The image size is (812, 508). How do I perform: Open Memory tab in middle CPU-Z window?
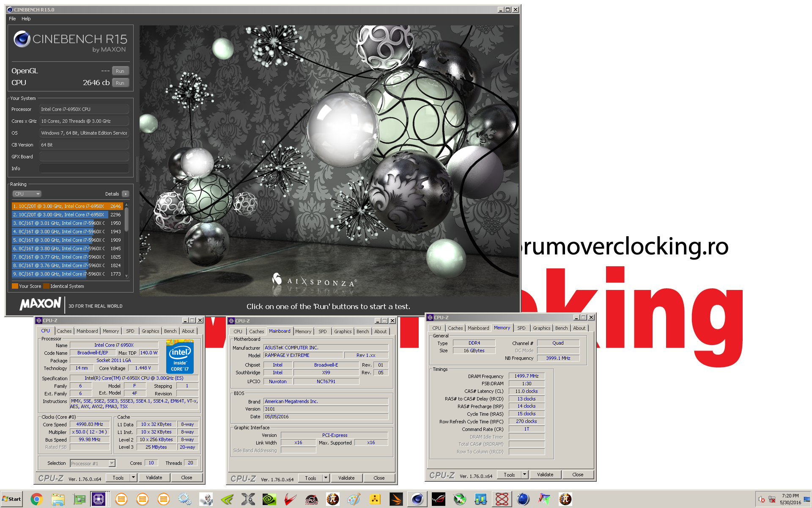(x=303, y=331)
